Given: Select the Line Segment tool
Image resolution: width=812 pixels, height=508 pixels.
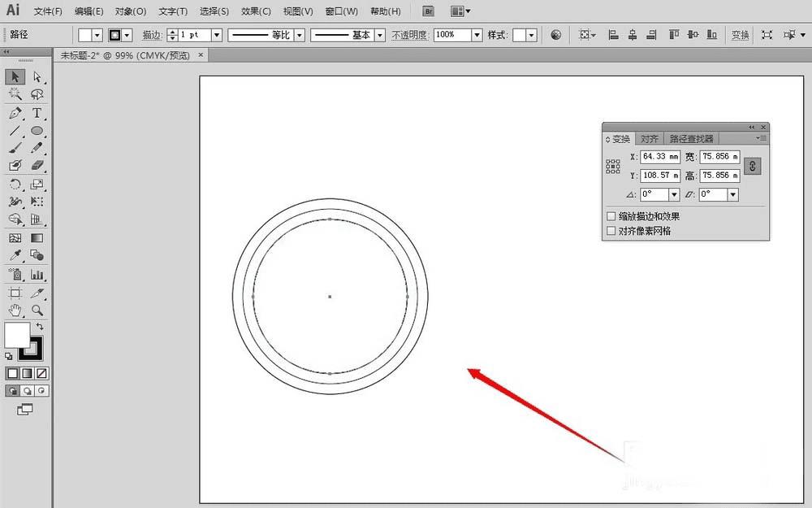Looking at the screenshot, I should click(x=15, y=131).
